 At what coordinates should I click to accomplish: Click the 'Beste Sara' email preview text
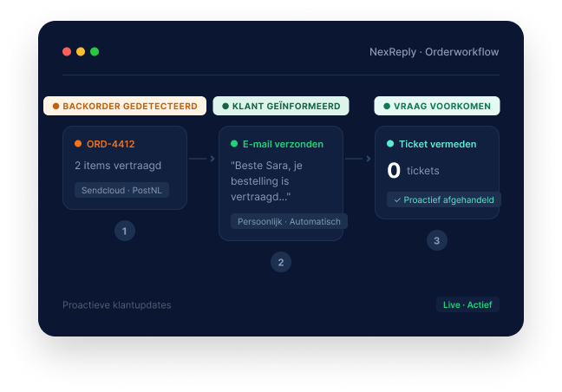pos(266,181)
